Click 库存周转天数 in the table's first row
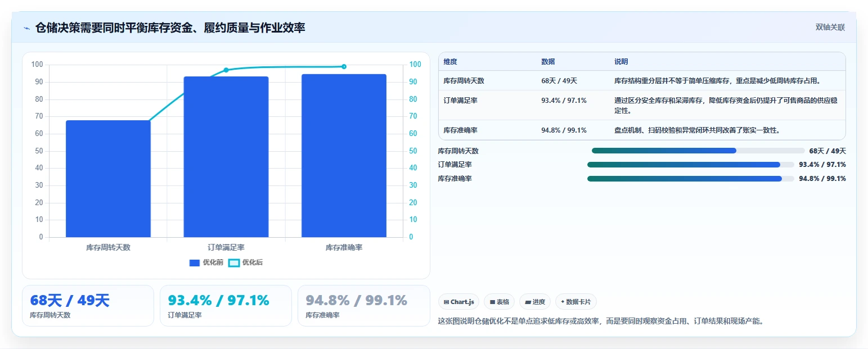The image size is (868, 349). tap(464, 81)
